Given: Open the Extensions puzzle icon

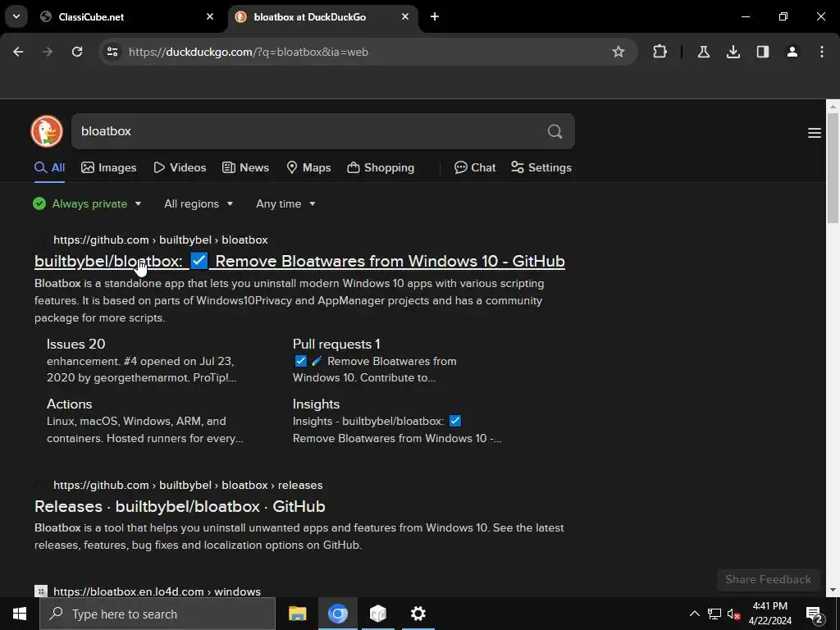Looking at the screenshot, I should pos(660,52).
